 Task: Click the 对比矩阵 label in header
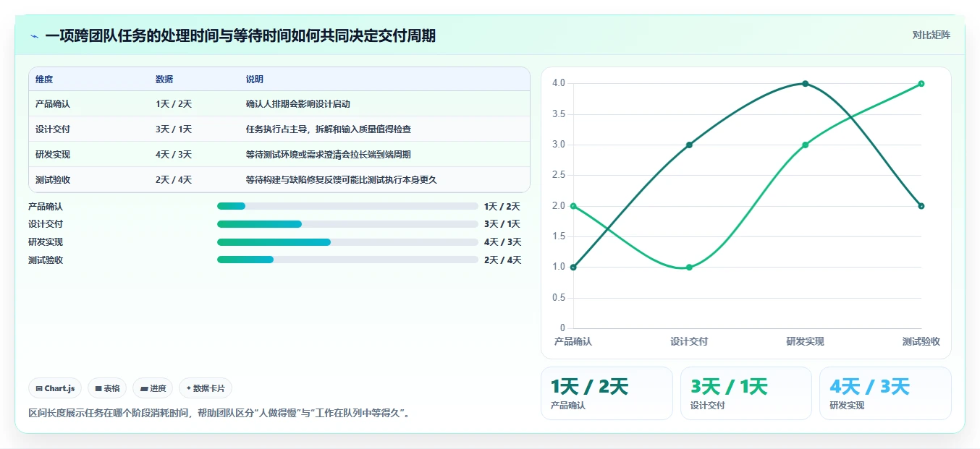931,35
